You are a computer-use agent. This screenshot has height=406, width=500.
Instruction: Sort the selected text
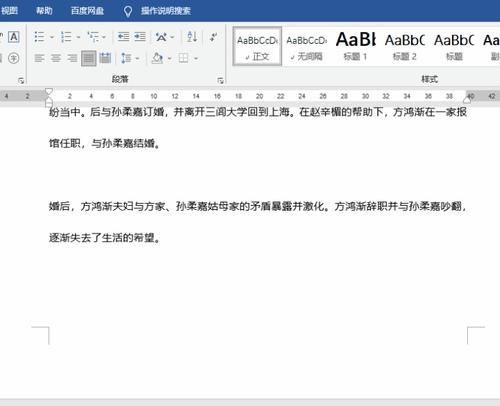pos(192,37)
